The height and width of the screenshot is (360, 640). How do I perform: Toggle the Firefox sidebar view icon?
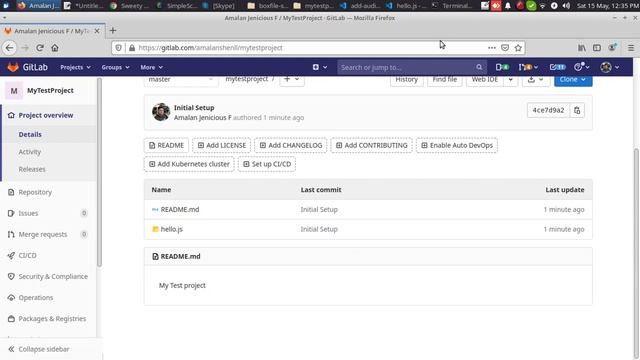pos(597,48)
